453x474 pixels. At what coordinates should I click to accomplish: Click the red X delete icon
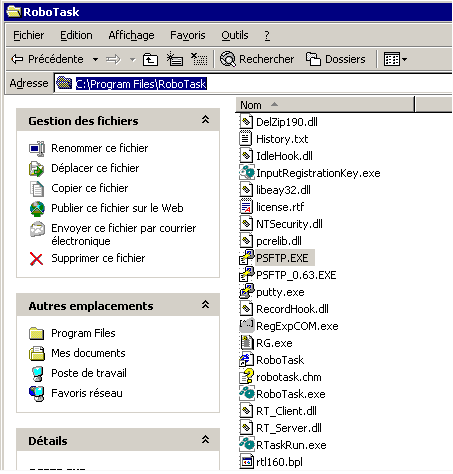(x=37, y=259)
